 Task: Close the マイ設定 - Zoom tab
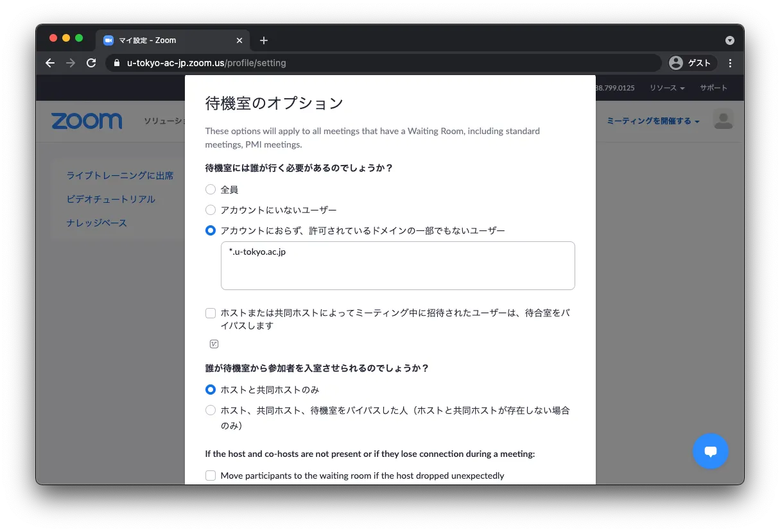pos(239,40)
